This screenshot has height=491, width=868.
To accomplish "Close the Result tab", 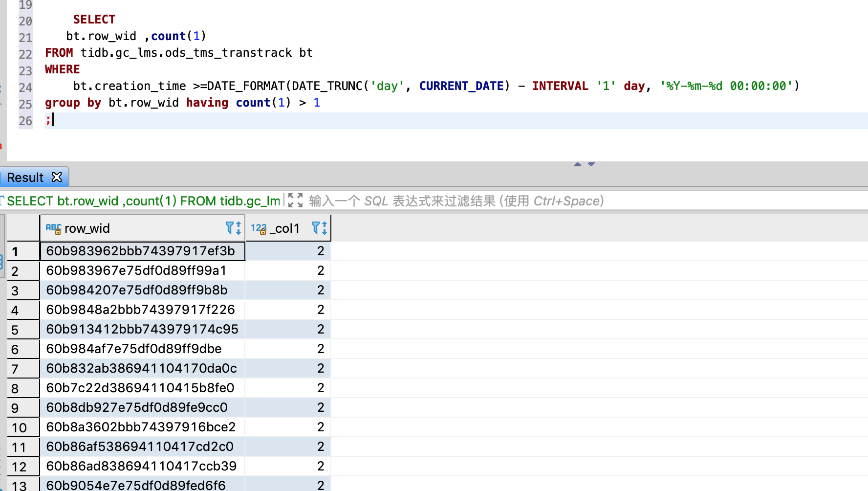I will [57, 177].
